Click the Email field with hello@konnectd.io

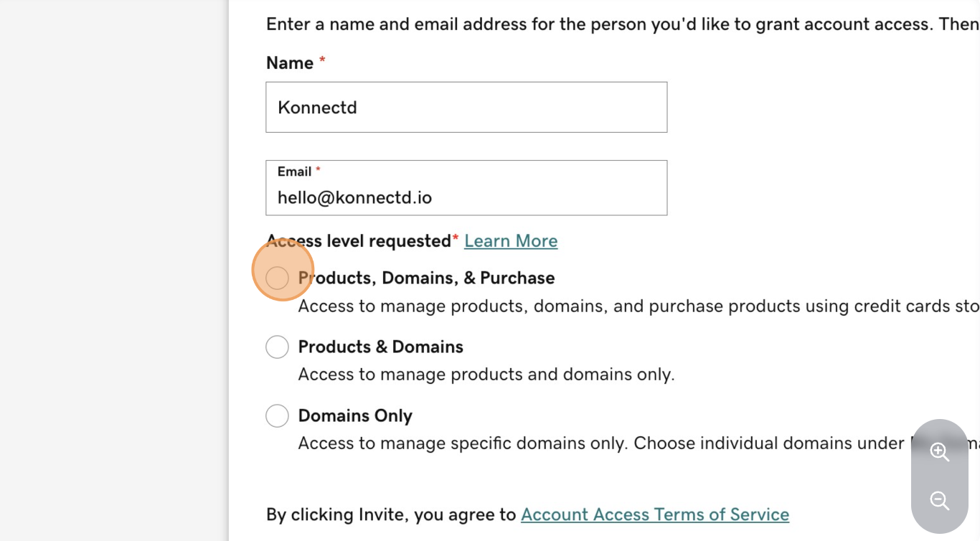tap(466, 197)
